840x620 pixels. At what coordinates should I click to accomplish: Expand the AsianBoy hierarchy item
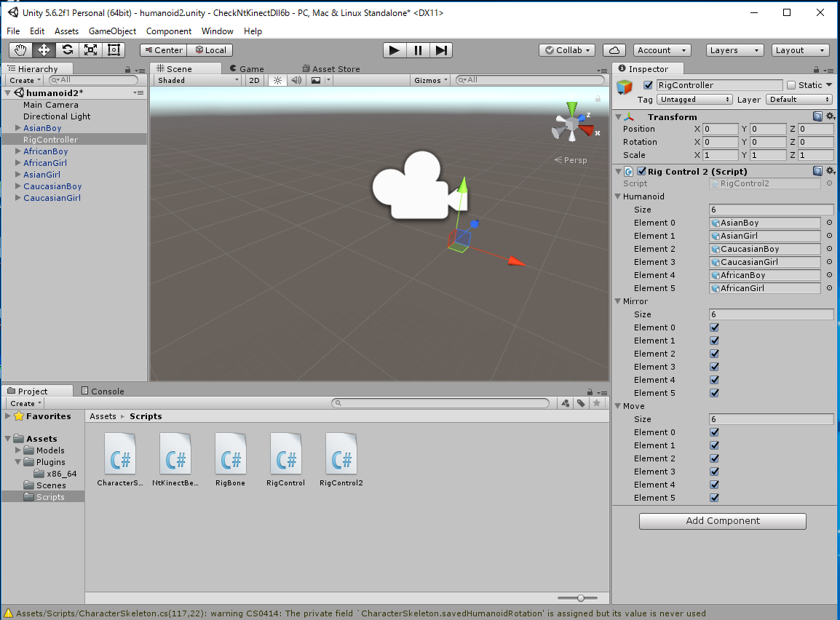[18, 128]
